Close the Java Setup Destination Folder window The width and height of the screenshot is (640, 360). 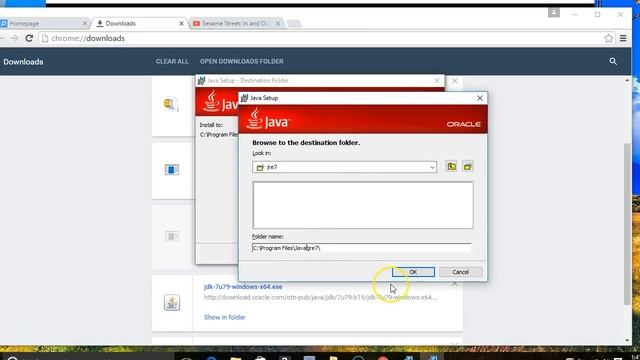tap(437, 80)
